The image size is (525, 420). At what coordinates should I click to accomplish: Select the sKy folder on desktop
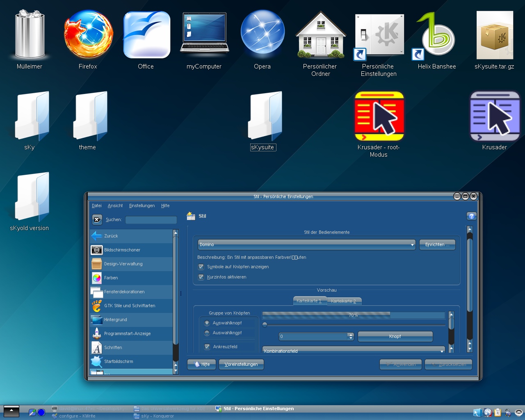pos(32,115)
